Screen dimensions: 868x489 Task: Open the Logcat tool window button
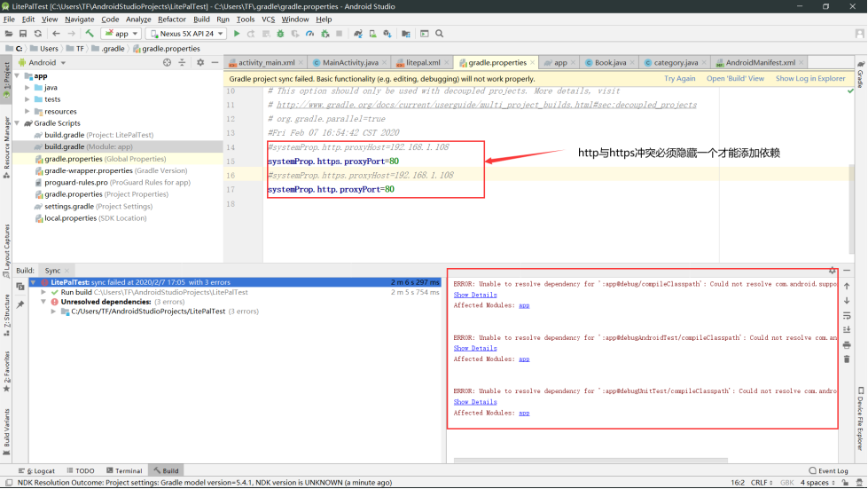tap(37, 470)
